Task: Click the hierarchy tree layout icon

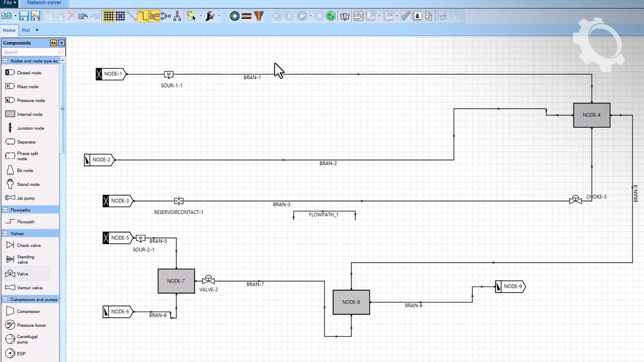Action: (x=177, y=16)
